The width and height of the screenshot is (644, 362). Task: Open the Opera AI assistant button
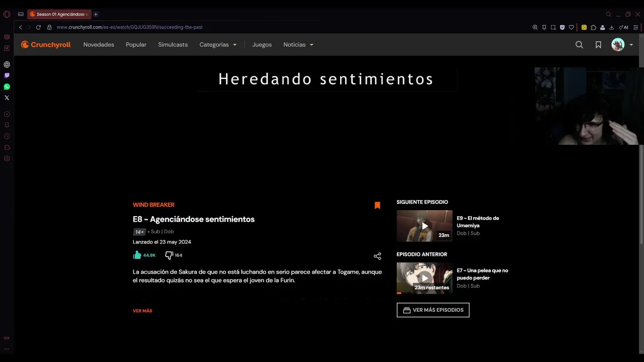point(623,27)
